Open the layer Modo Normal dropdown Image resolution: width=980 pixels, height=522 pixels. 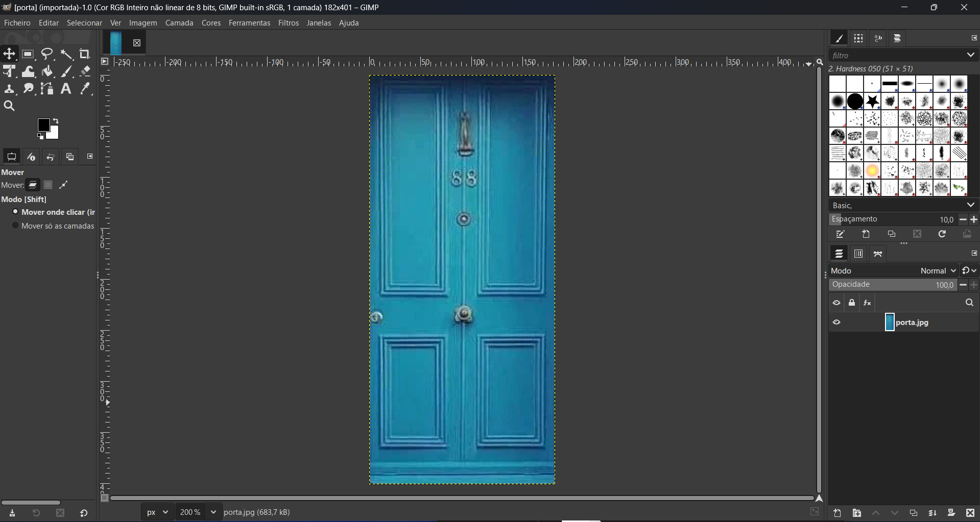(x=938, y=271)
